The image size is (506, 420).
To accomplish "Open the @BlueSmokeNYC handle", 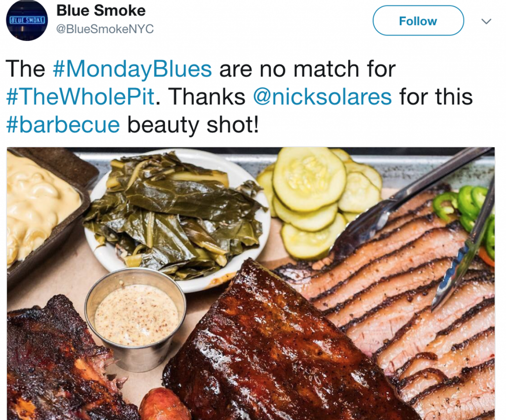I will tap(105, 29).
